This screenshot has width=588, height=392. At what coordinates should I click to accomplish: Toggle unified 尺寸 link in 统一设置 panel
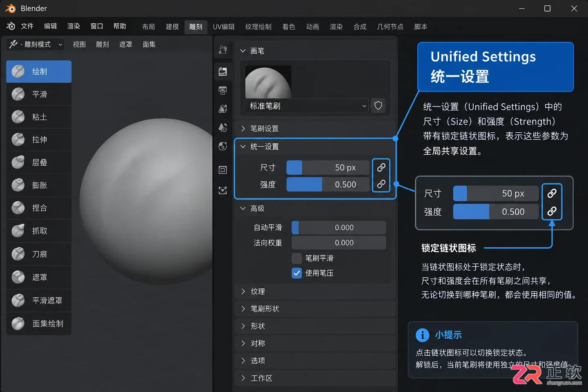[381, 167]
